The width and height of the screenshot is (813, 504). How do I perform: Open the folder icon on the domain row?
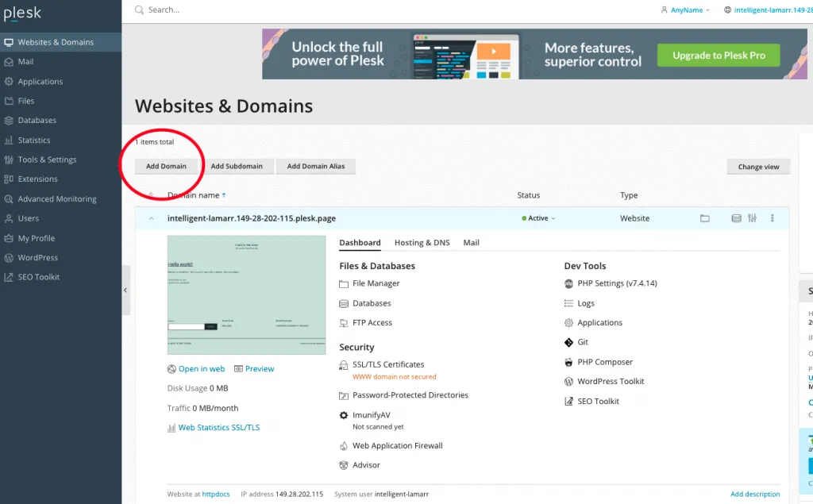pos(705,217)
